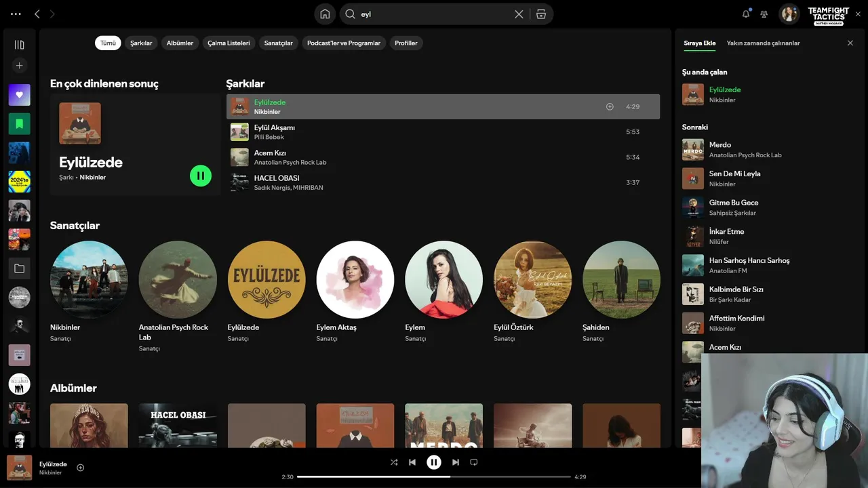Open notifications bell icon
The width and height of the screenshot is (868, 488).
746,14
